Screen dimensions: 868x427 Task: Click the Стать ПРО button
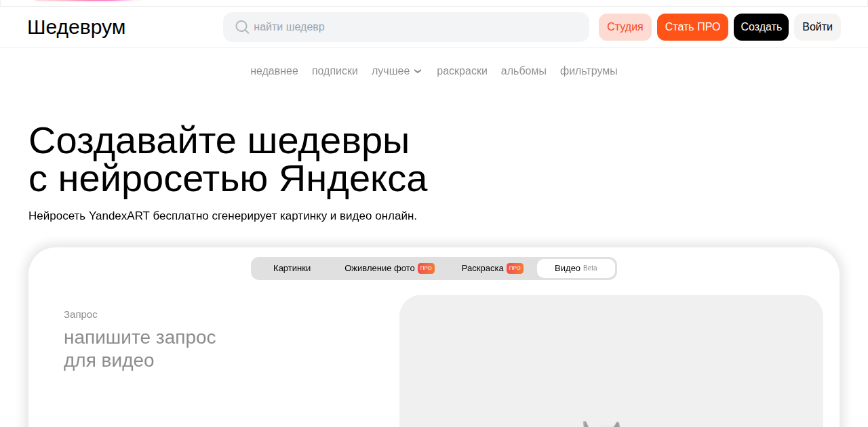[x=692, y=27]
